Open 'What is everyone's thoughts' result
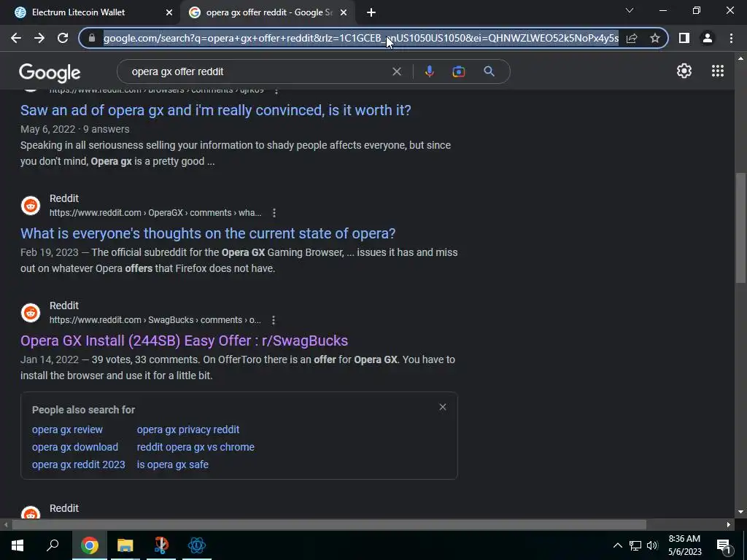 [208, 233]
